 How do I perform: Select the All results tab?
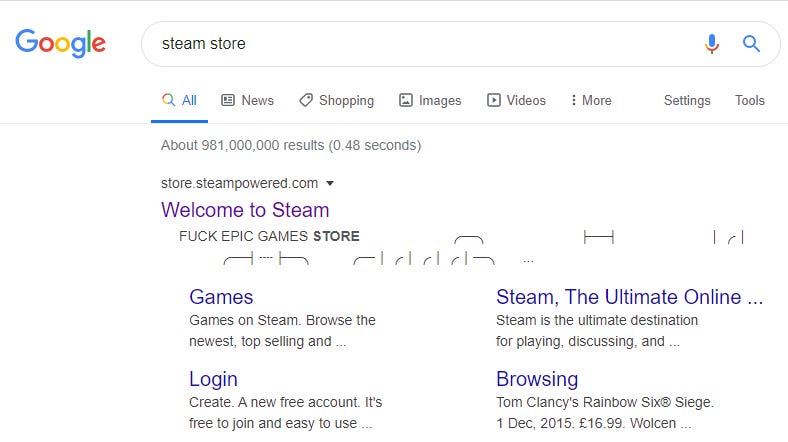click(x=180, y=100)
